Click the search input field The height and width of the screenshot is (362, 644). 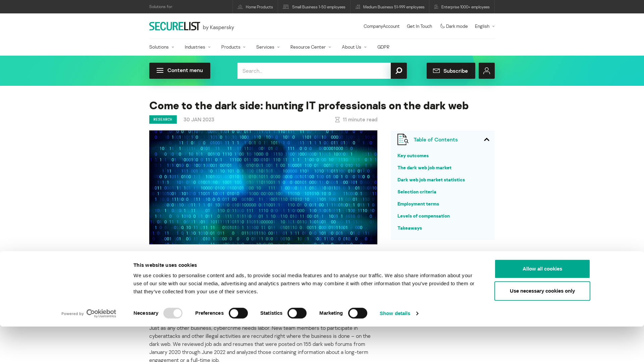[315, 70]
